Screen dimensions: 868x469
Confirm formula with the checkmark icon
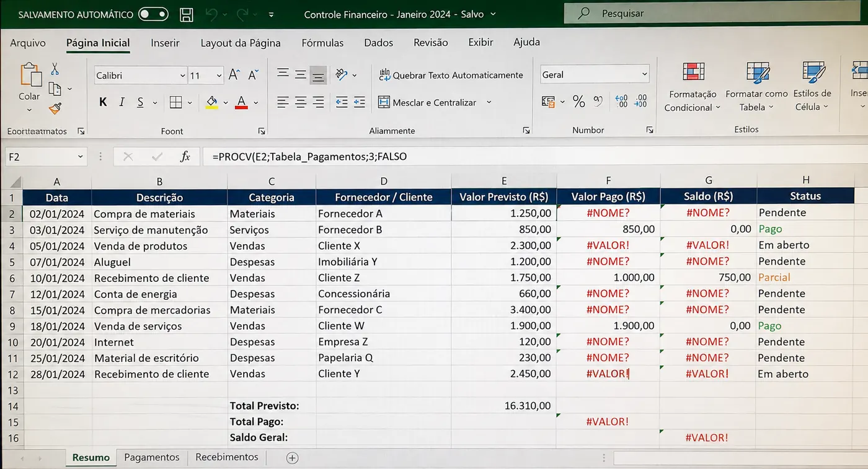click(157, 157)
